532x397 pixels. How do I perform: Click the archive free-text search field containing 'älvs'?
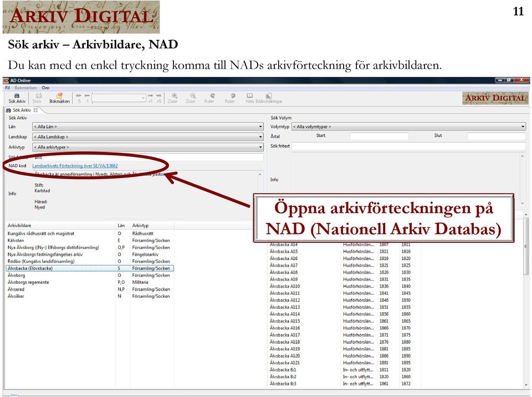[148, 157]
